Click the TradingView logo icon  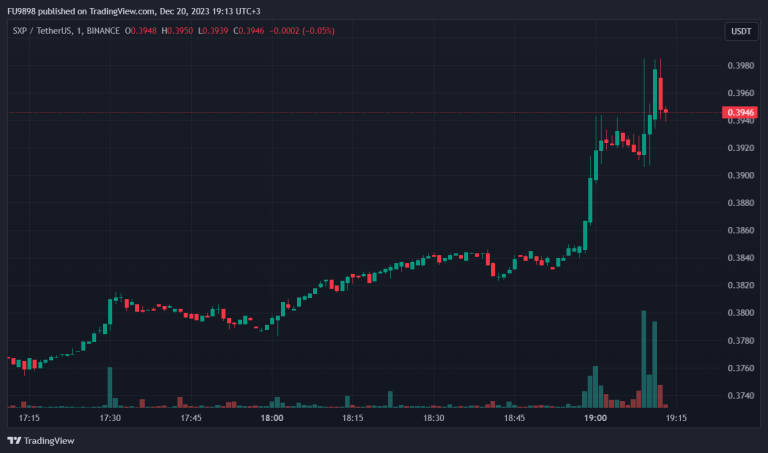[14, 440]
